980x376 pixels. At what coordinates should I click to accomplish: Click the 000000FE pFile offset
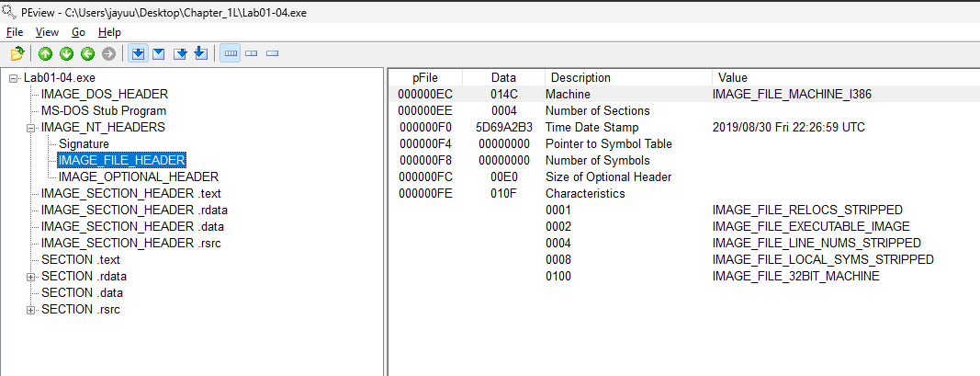coord(425,193)
